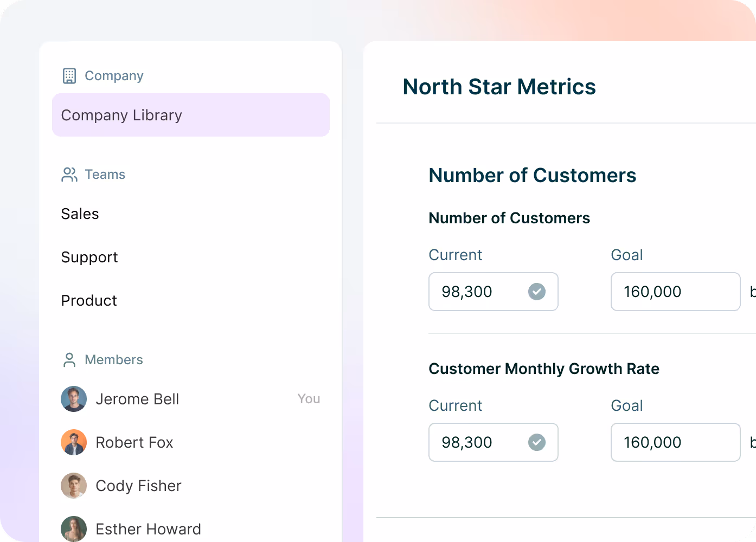Click the Teams people icon

69,175
